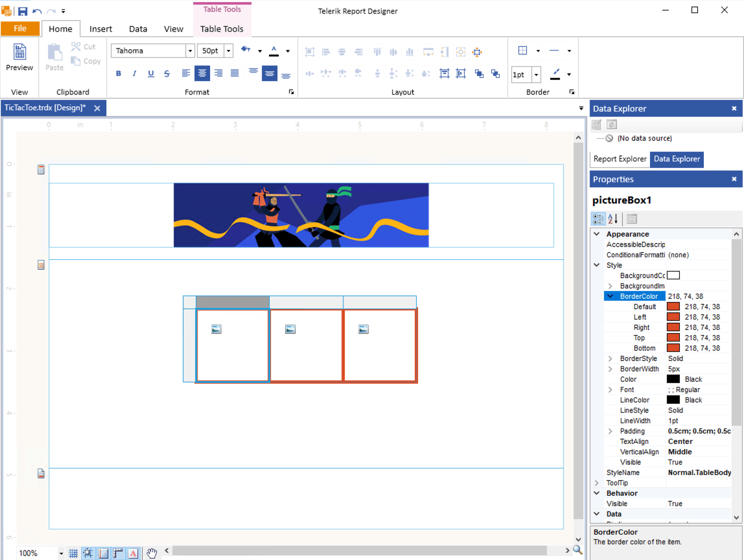Open the font size 50pt dropdown
Image resolution: width=744 pixels, height=560 pixels.
tap(228, 51)
